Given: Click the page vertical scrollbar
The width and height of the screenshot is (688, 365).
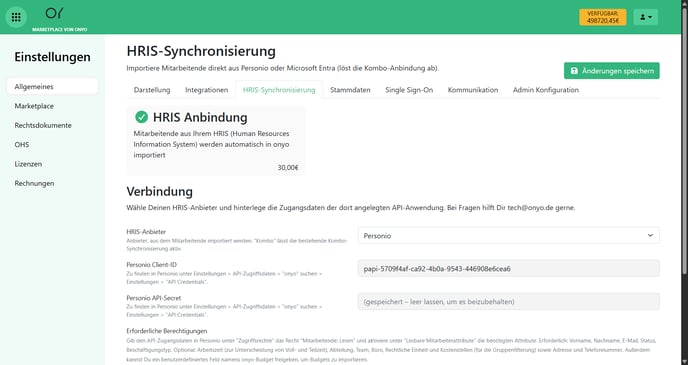Looking at the screenshot, I should [684, 140].
